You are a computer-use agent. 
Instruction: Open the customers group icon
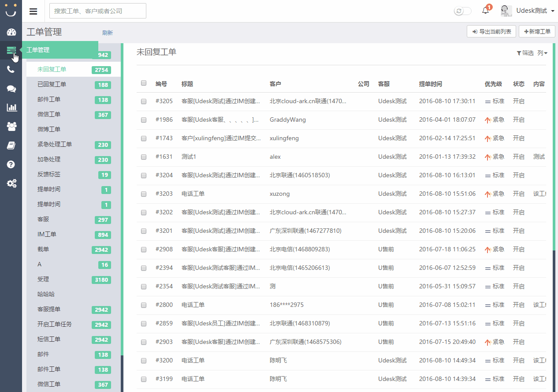pyautogui.click(x=11, y=127)
